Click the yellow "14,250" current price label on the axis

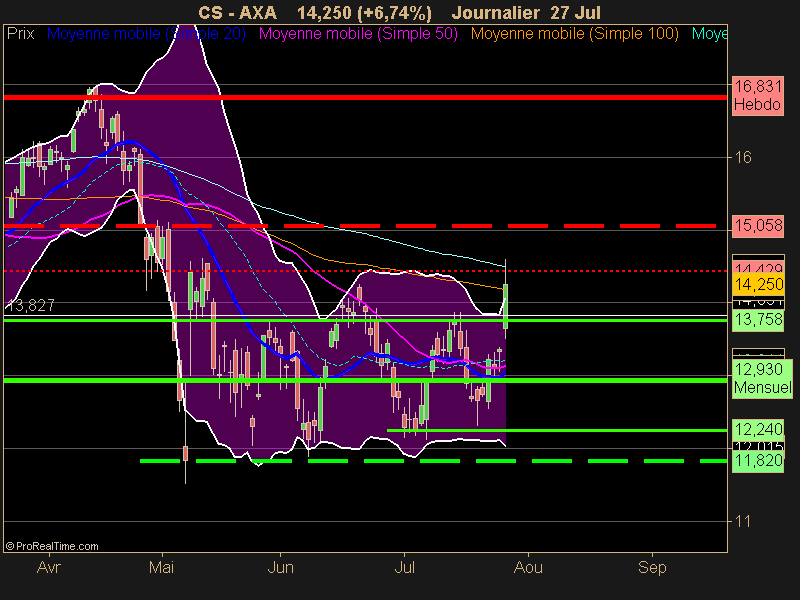pyautogui.click(x=758, y=285)
